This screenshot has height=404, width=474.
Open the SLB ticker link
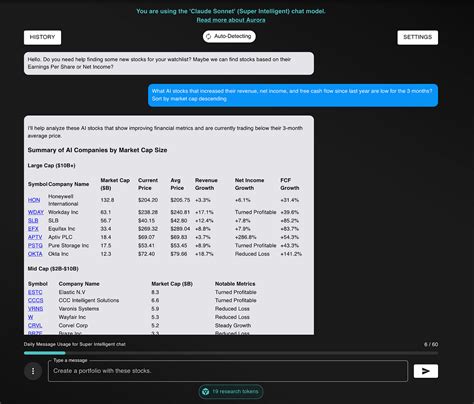(33, 220)
